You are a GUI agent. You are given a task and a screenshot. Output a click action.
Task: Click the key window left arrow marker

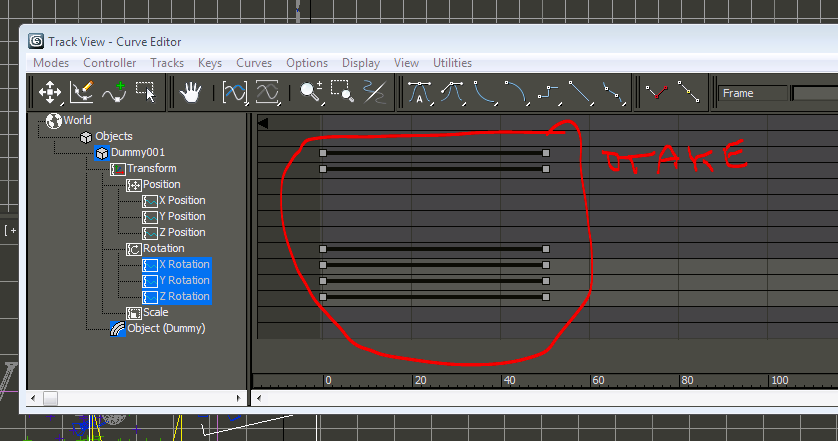click(x=262, y=123)
